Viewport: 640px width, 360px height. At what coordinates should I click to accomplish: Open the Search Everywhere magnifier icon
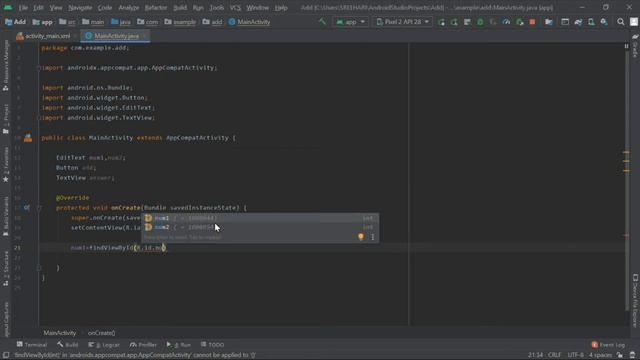620,22
